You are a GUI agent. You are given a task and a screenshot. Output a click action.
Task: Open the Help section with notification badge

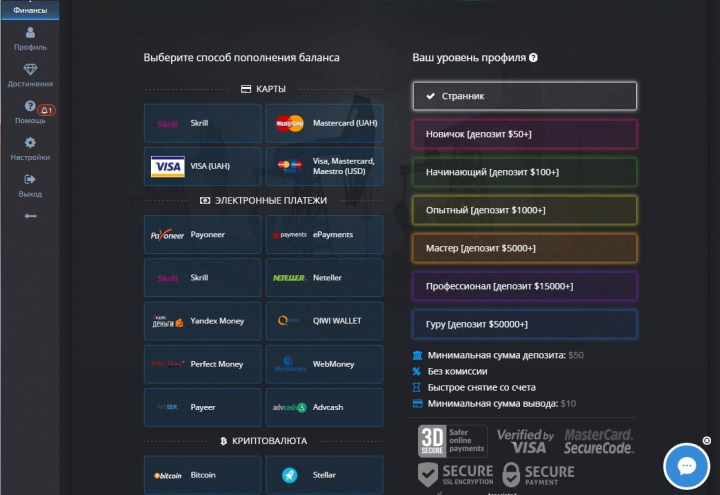pos(30,112)
